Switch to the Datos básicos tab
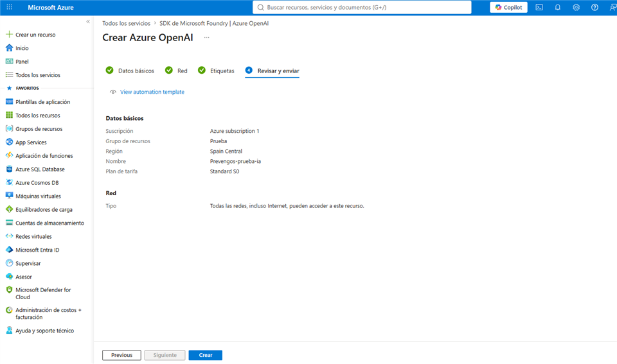This screenshot has height=364, width=617. coord(130,71)
